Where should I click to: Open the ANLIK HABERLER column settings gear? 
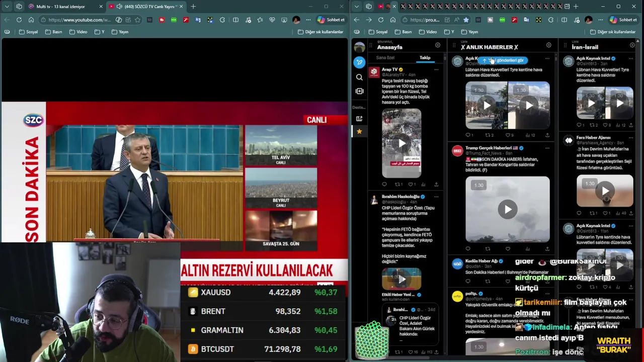tap(548, 45)
